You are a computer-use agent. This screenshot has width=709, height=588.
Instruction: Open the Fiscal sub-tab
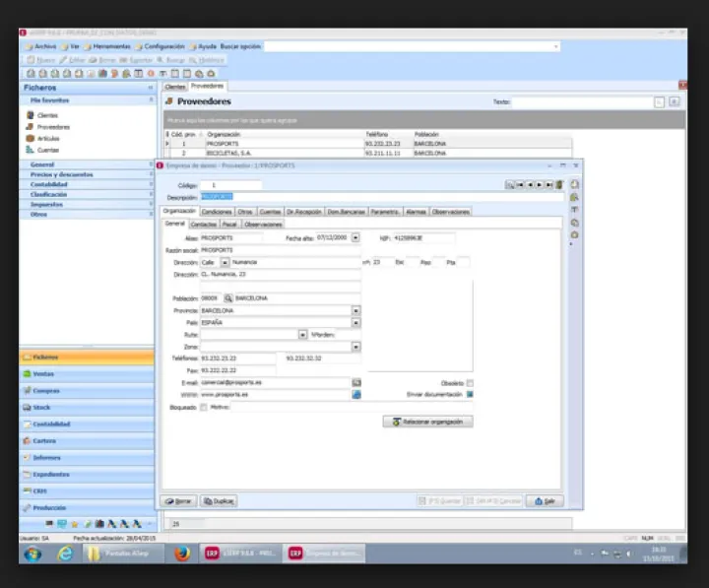(x=229, y=225)
